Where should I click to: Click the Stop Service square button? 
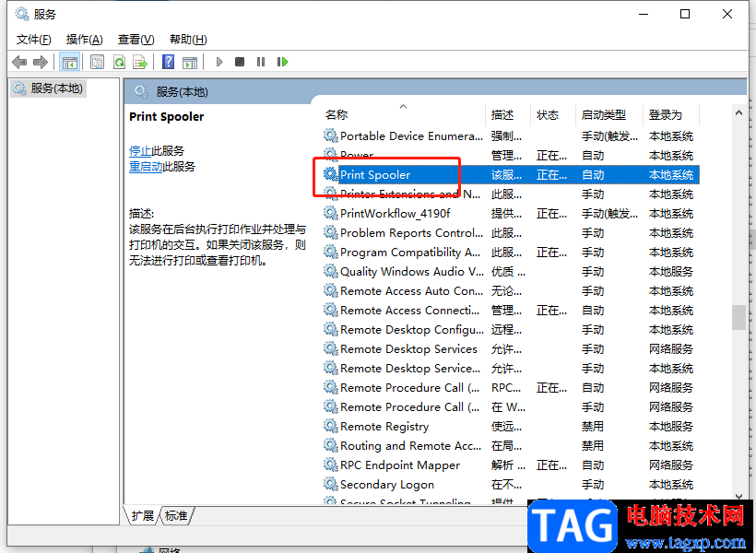coord(240,62)
